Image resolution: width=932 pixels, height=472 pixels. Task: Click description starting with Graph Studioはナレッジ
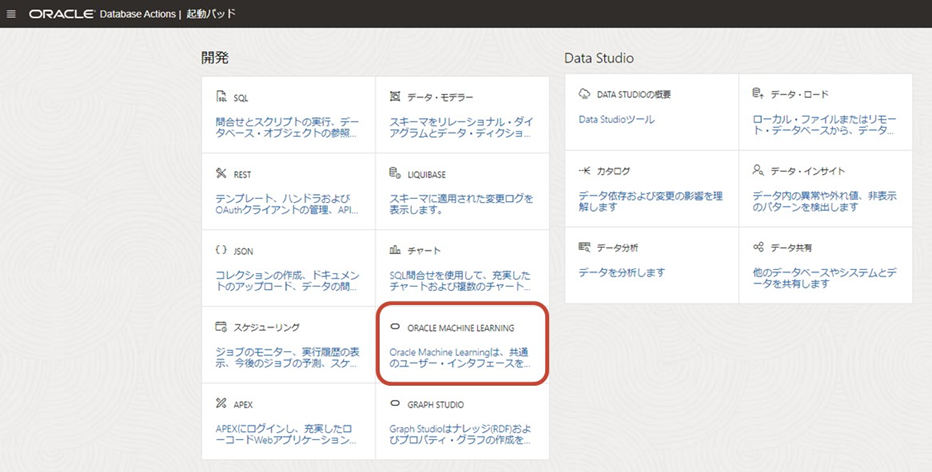coord(461,435)
